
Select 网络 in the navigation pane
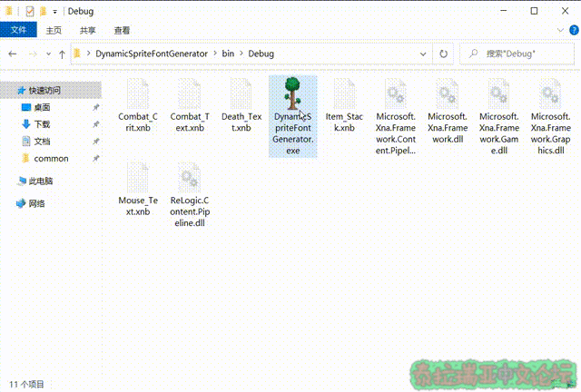point(36,203)
